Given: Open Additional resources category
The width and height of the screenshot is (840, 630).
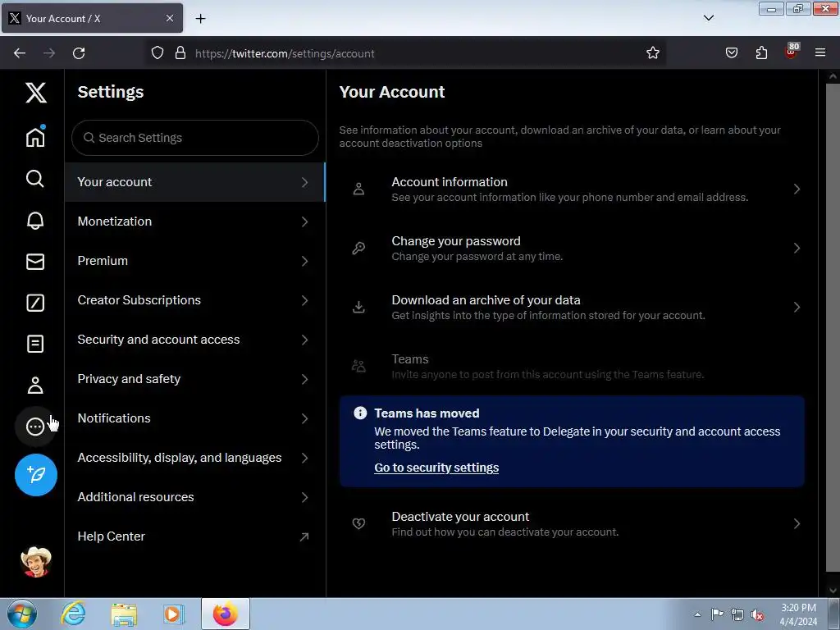Looking at the screenshot, I should point(194,497).
